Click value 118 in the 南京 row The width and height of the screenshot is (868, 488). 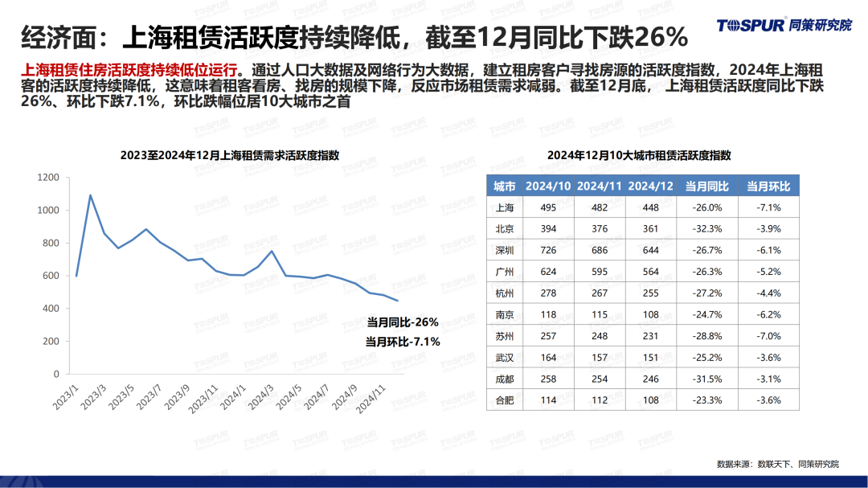click(548, 314)
